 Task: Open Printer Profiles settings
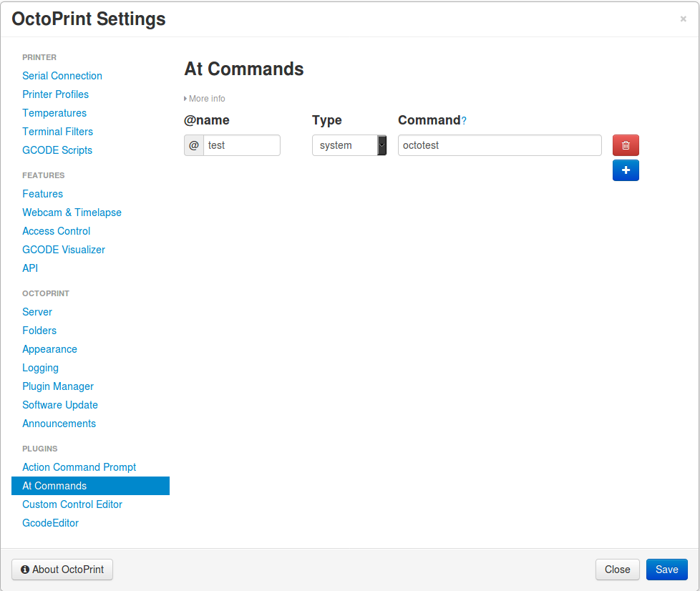55,94
